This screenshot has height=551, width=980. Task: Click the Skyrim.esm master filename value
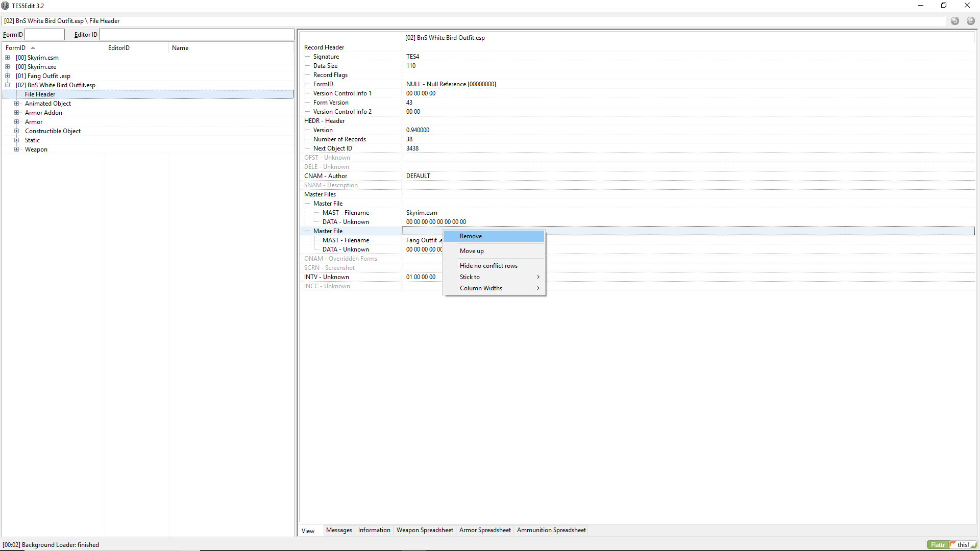coord(422,213)
